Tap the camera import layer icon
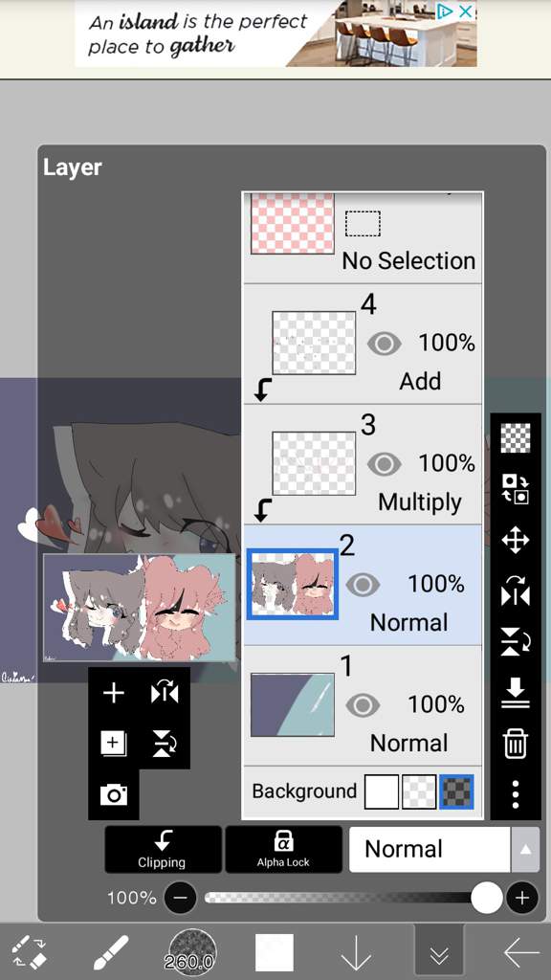 coord(113,794)
